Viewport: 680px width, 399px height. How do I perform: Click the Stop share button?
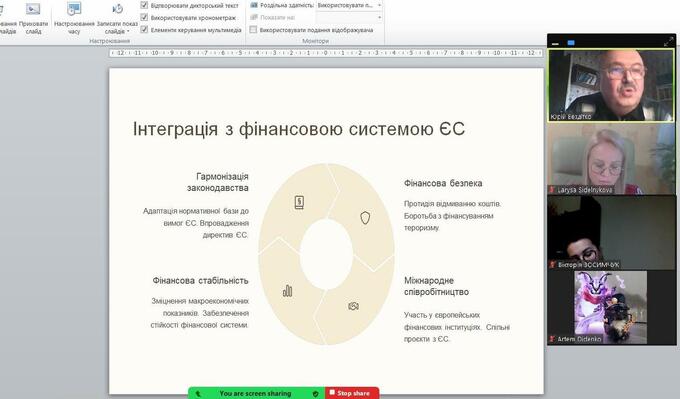click(352, 393)
